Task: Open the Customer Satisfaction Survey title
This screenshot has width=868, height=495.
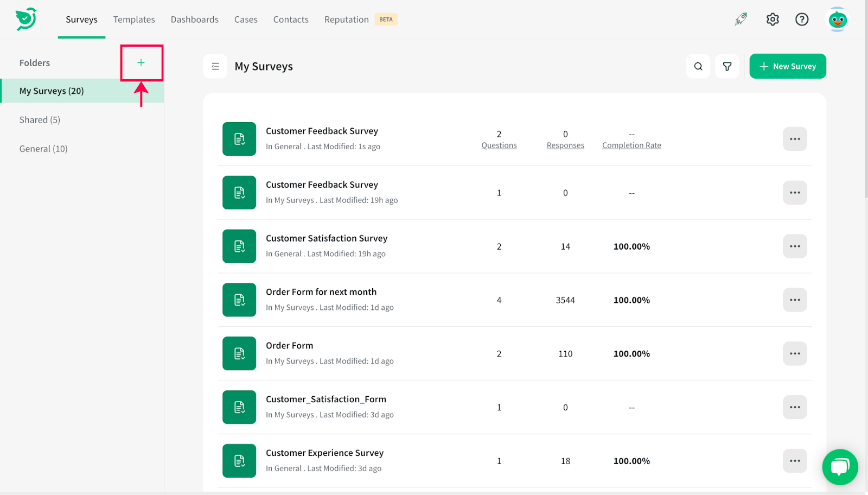Action: coord(327,238)
